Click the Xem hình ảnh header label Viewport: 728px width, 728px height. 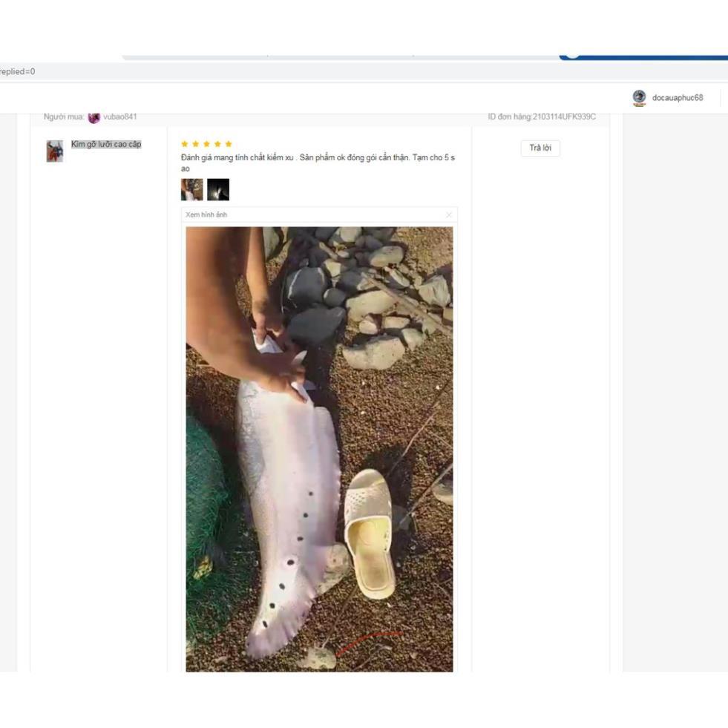[x=206, y=215]
